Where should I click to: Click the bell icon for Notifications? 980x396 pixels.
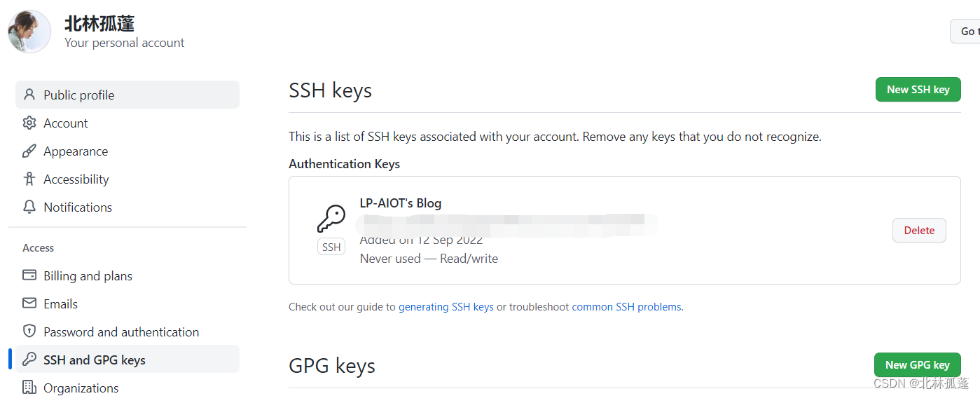[x=29, y=207]
